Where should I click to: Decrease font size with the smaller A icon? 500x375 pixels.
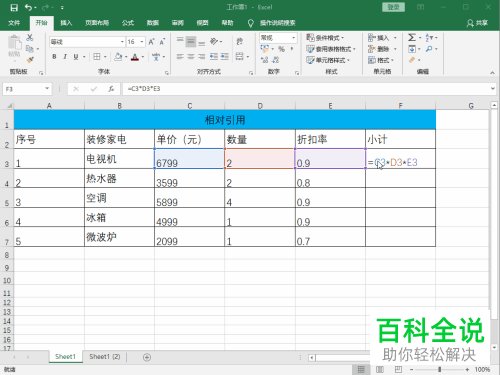click(162, 42)
